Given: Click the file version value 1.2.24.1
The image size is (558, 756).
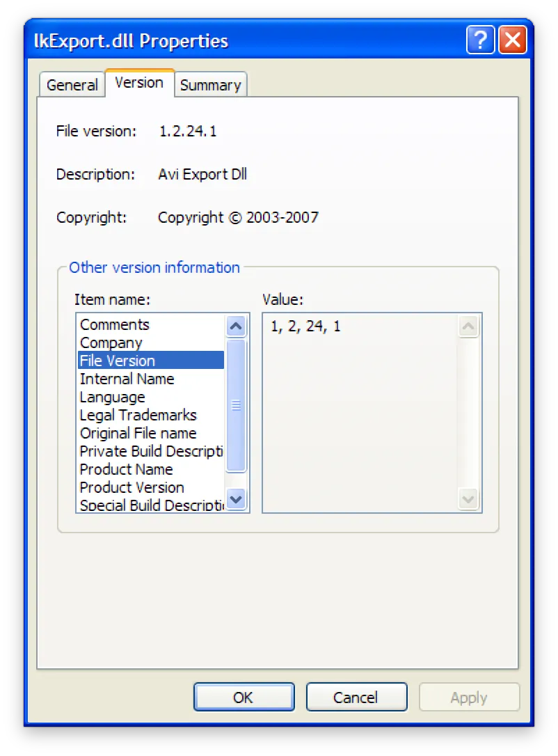Looking at the screenshot, I should click(188, 131).
